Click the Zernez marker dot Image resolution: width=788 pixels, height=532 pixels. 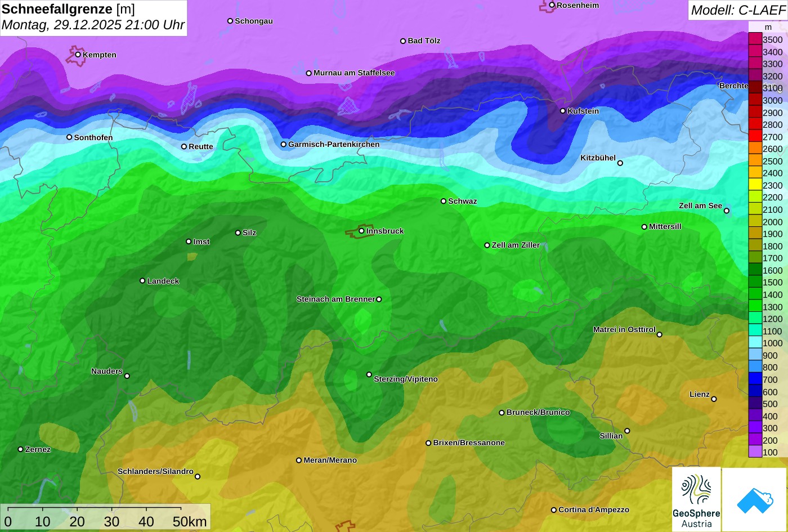coord(20,449)
